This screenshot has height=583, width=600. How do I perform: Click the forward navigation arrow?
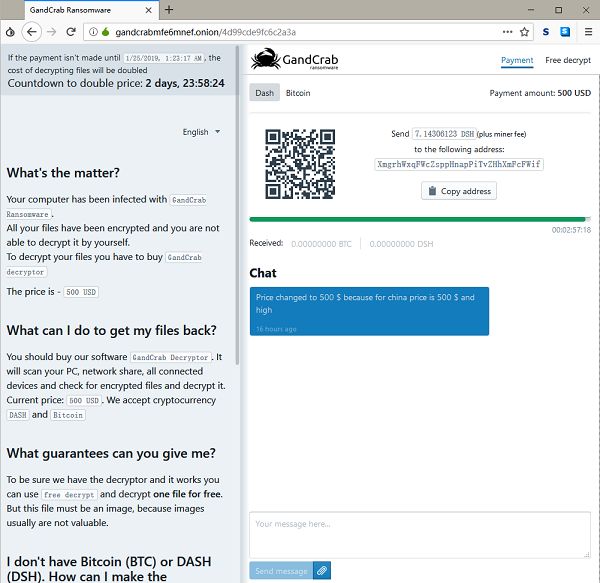click(x=51, y=32)
